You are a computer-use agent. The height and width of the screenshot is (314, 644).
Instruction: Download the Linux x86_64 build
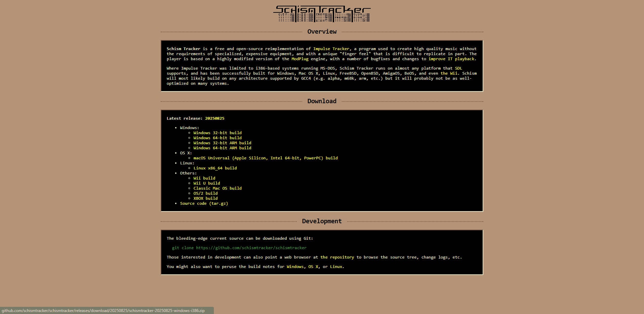tap(215, 168)
